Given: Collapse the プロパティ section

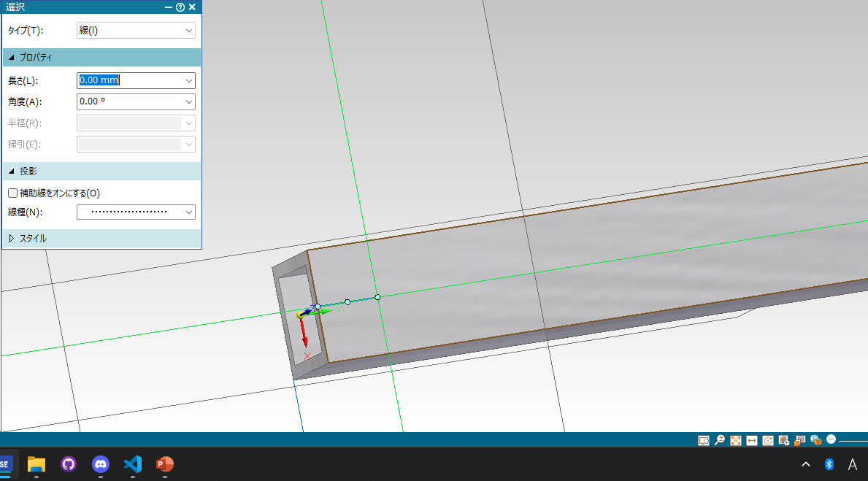Looking at the screenshot, I should [12, 58].
